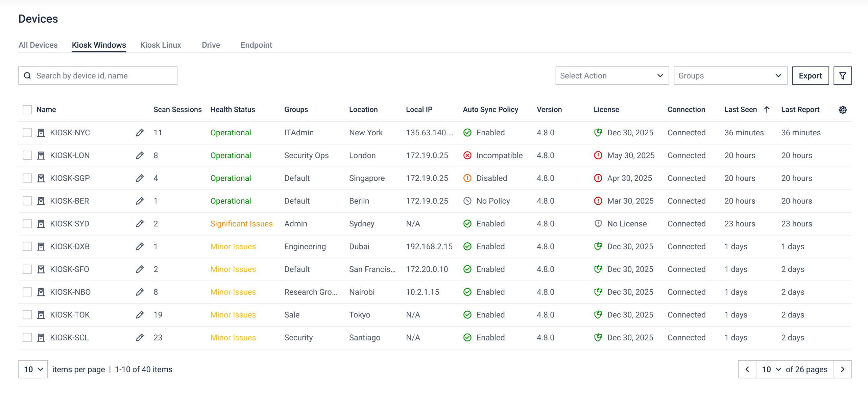
Task: Select KIOSK-BER row checkbox
Action: [27, 201]
